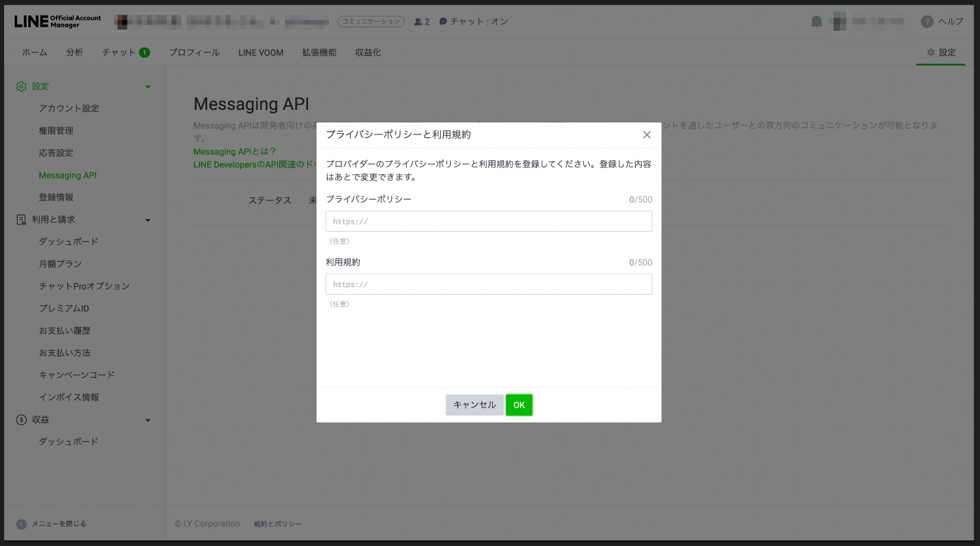The image size is (980, 546).
Task: Click the 利用規約 URL field
Action: click(489, 284)
